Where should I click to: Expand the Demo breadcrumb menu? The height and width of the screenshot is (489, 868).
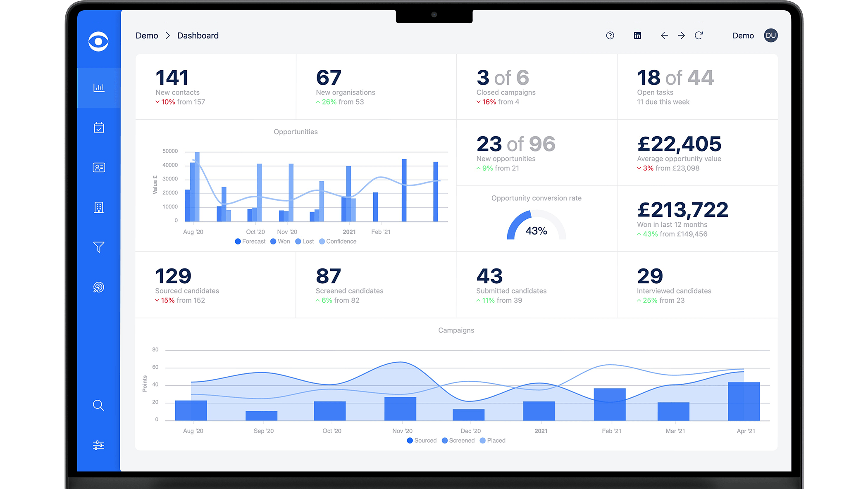147,36
